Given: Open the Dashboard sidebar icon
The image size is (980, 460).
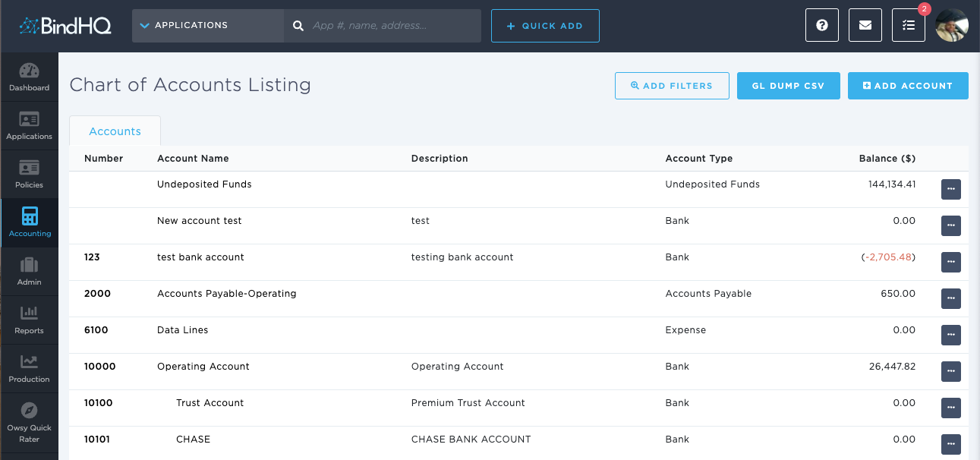Looking at the screenshot, I should click(x=29, y=71).
